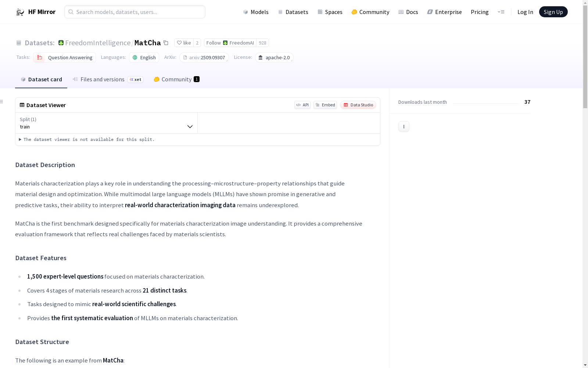588x368 pixels.
Task: Click the bold text real-world scientific challenges
Action: (x=134, y=304)
